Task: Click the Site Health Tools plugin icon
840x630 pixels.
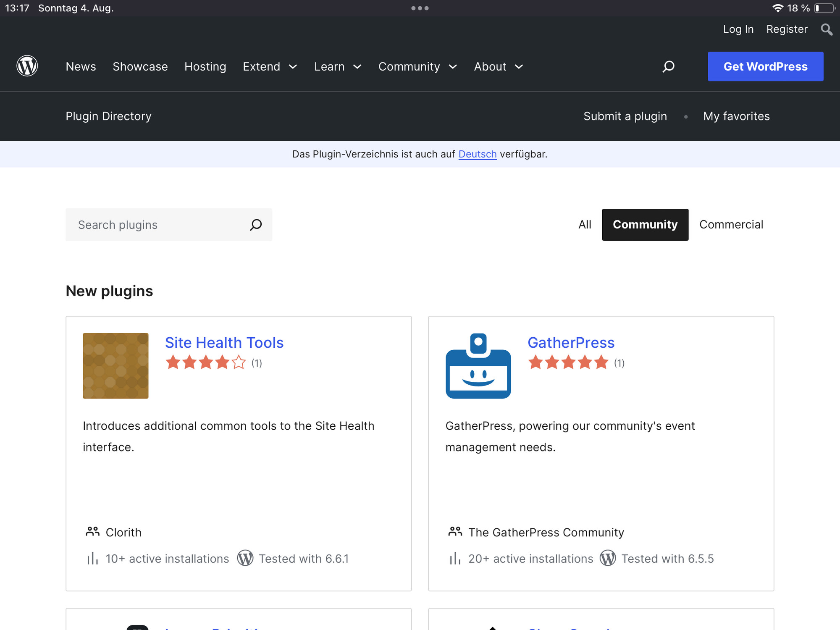Action: point(116,366)
